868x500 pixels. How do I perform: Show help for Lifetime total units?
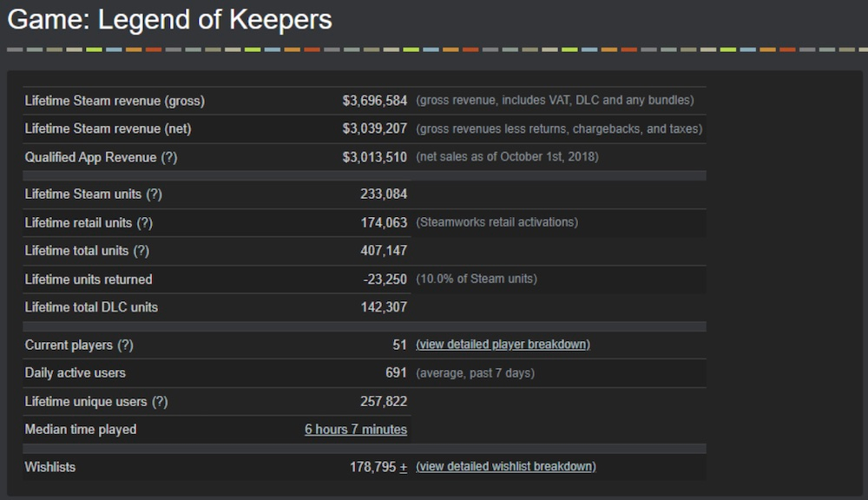click(141, 251)
